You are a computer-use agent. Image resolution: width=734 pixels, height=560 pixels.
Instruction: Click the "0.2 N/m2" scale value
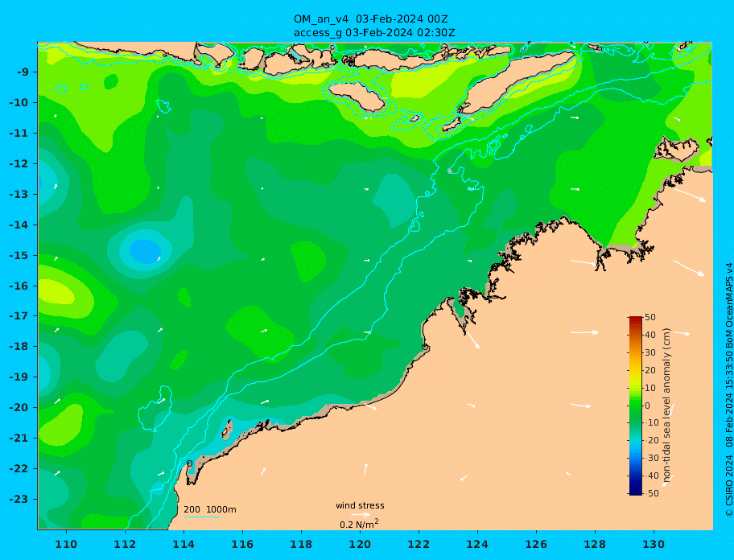pos(359,524)
